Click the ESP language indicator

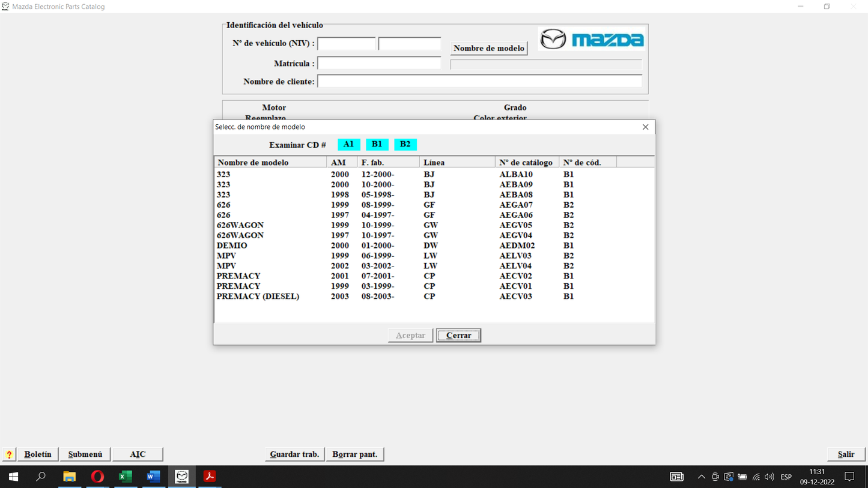click(786, 477)
